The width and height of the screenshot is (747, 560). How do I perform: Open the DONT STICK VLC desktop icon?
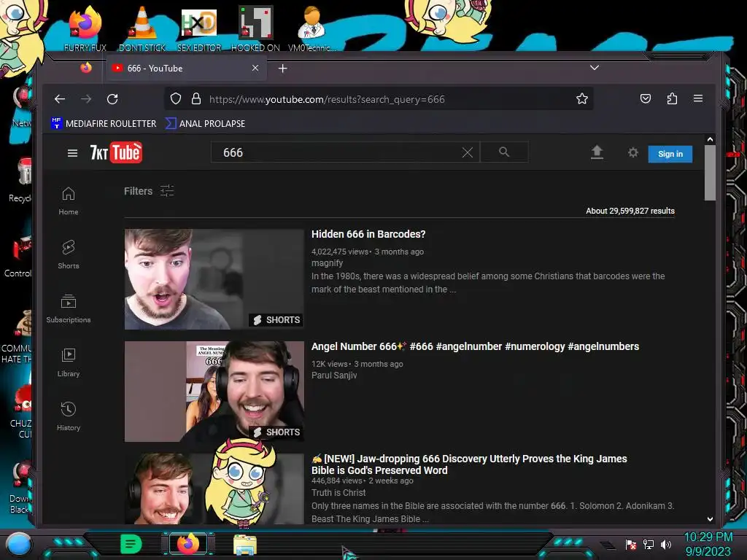click(x=142, y=28)
